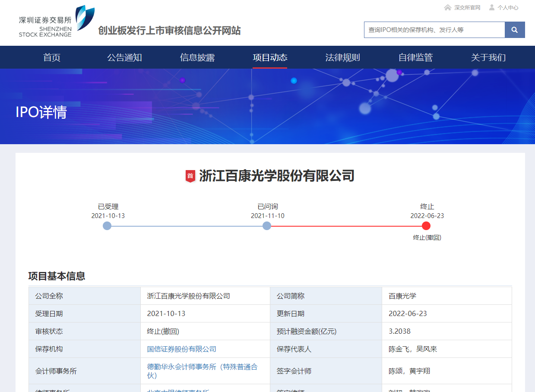
Task: Select the 项目动态 menu item
Action: (x=270, y=57)
